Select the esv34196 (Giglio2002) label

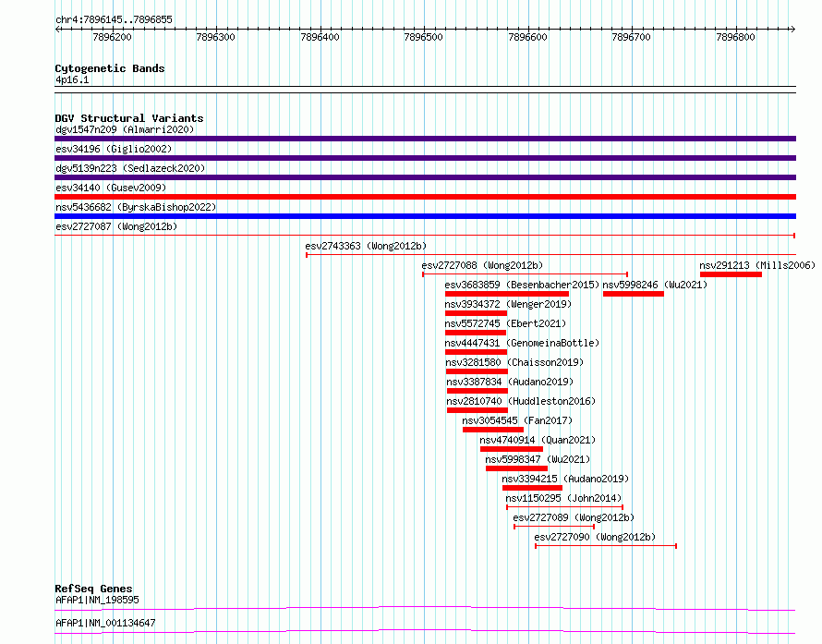(x=114, y=149)
